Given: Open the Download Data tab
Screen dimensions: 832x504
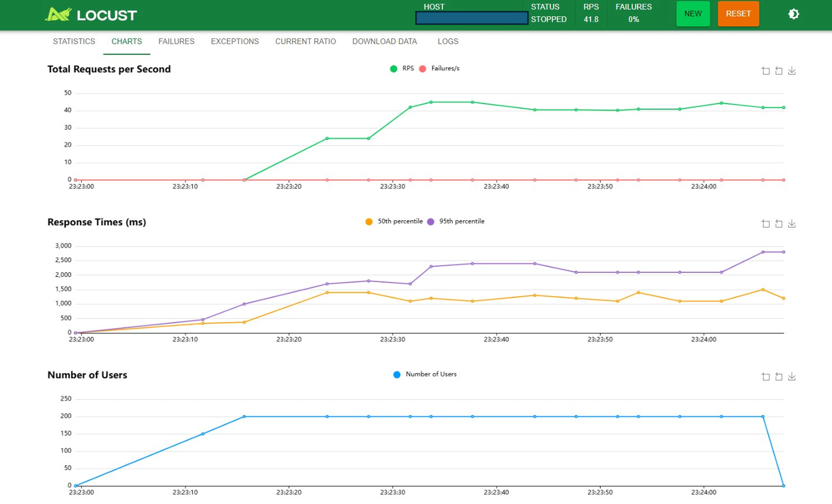Looking at the screenshot, I should [x=385, y=41].
